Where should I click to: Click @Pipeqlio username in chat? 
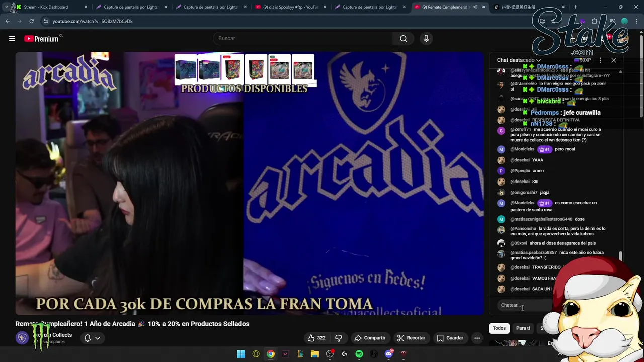pos(521,171)
